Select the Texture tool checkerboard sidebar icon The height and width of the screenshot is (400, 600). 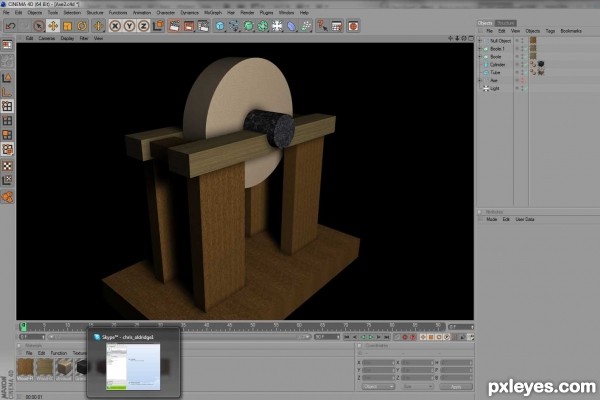pos(7,166)
